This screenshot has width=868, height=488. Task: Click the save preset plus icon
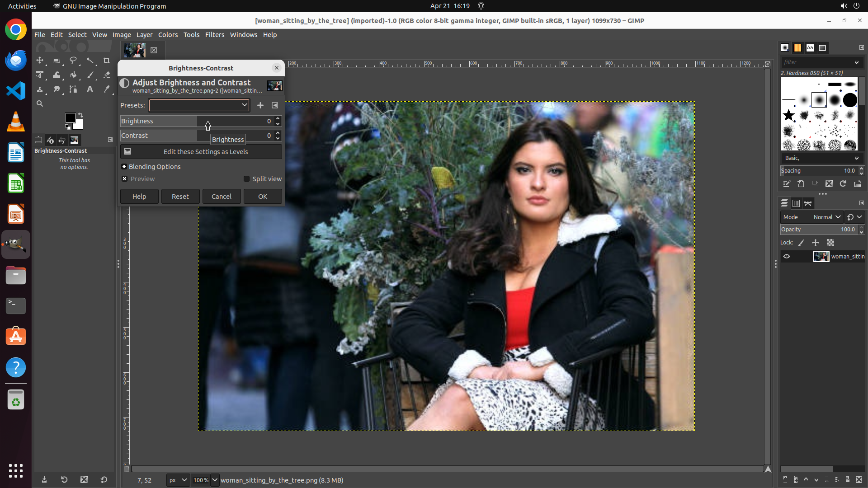(x=260, y=105)
